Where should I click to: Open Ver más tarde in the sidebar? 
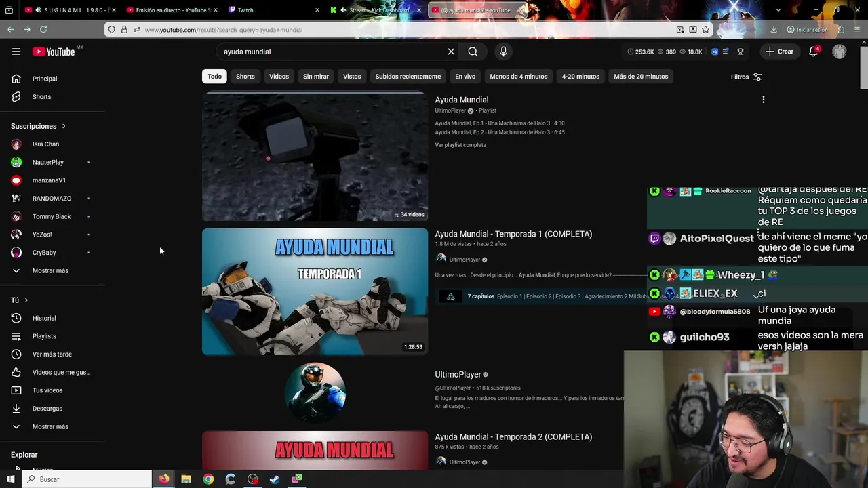52,354
